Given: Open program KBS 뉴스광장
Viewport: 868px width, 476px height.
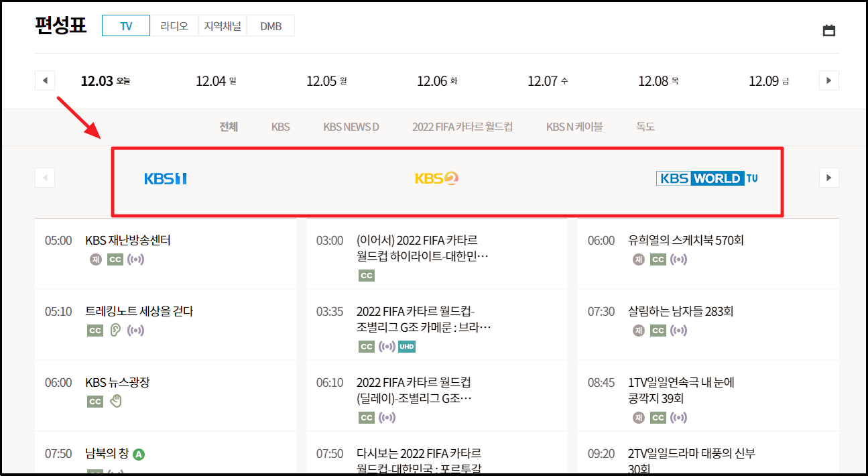Looking at the screenshot, I should (117, 382).
